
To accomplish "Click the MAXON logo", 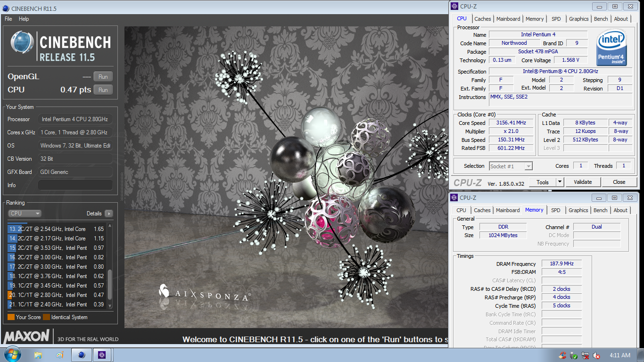I will 26,337.
